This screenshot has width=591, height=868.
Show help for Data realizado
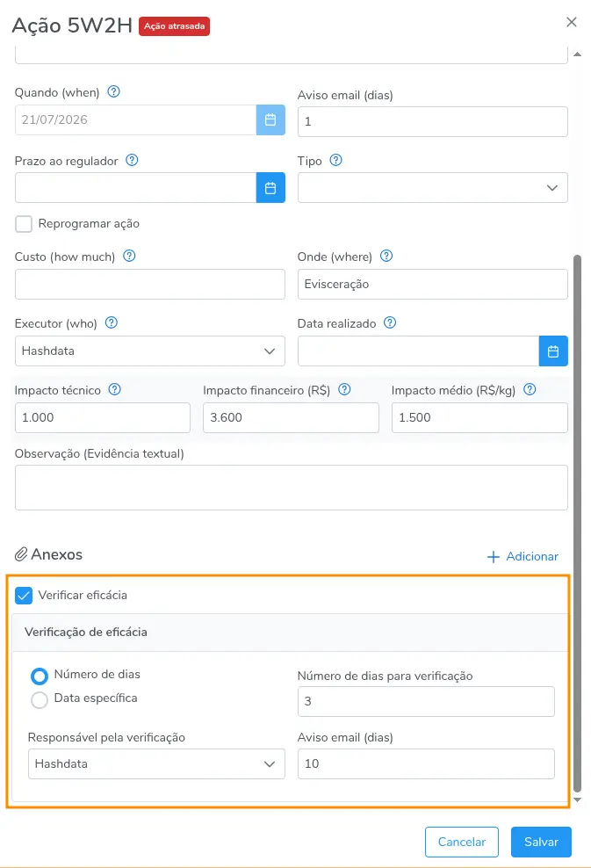click(390, 322)
